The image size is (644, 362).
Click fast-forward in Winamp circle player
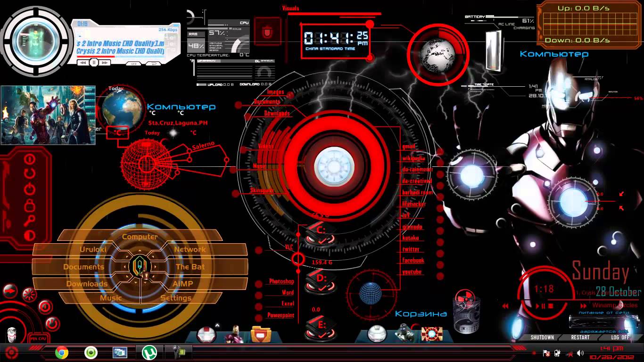pos(583,305)
